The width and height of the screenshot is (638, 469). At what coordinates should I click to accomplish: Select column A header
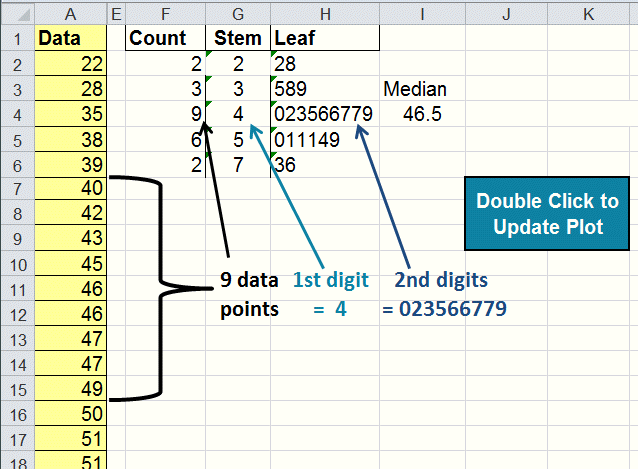[70, 14]
